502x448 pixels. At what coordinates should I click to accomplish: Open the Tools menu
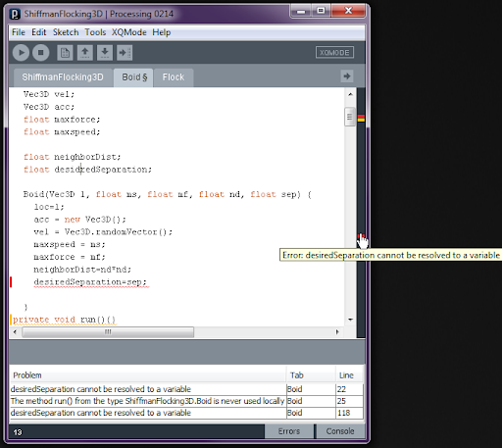click(95, 32)
